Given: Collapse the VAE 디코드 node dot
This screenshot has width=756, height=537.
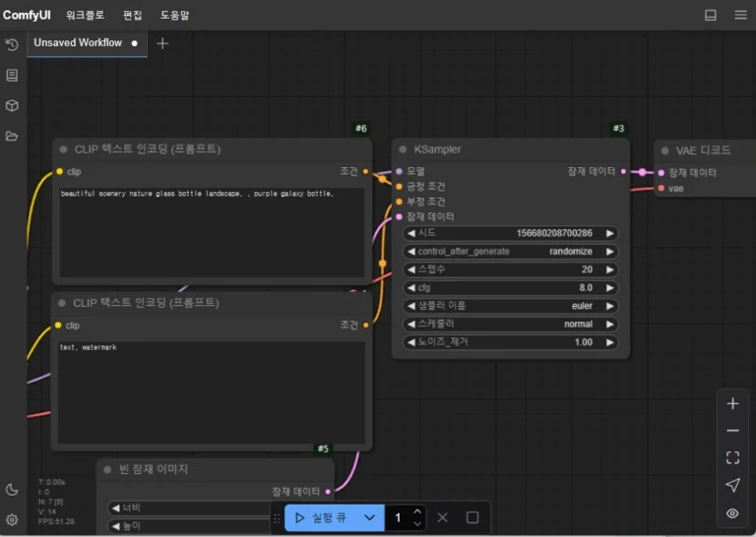Looking at the screenshot, I should tap(664, 150).
